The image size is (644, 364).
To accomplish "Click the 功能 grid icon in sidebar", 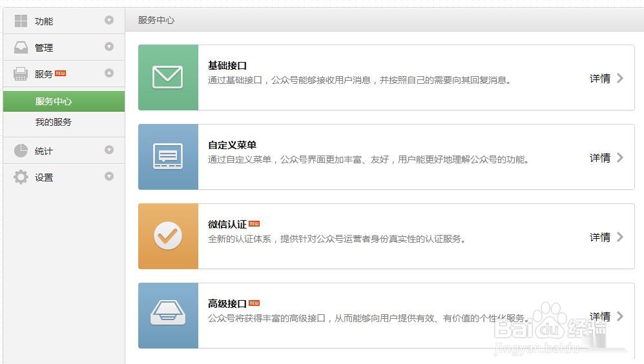I will pos(21,21).
